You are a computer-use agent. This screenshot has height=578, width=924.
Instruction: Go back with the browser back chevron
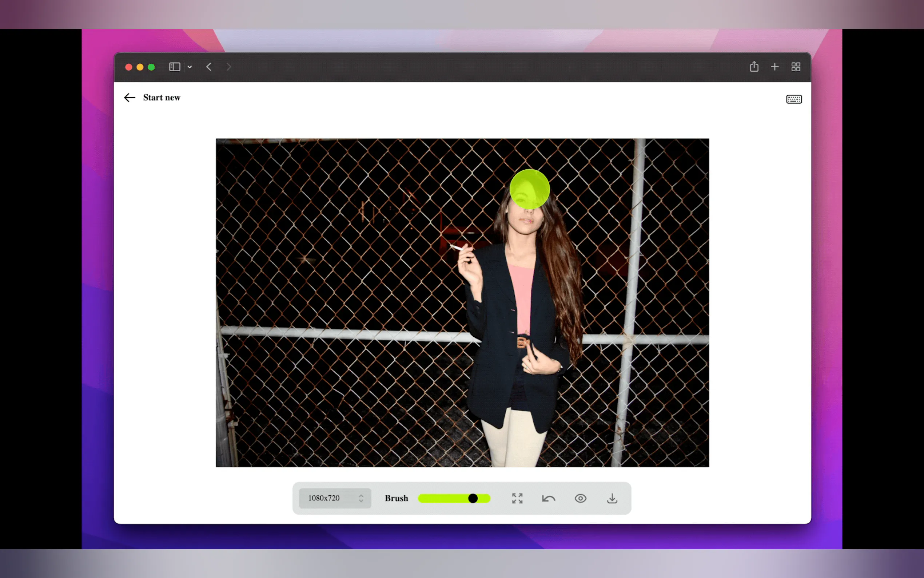pyautogui.click(x=208, y=67)
